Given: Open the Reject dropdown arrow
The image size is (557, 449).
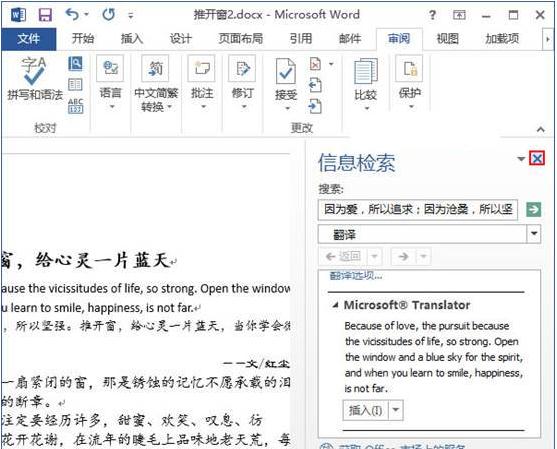Looking at the screenshot, I should point(331,64).
